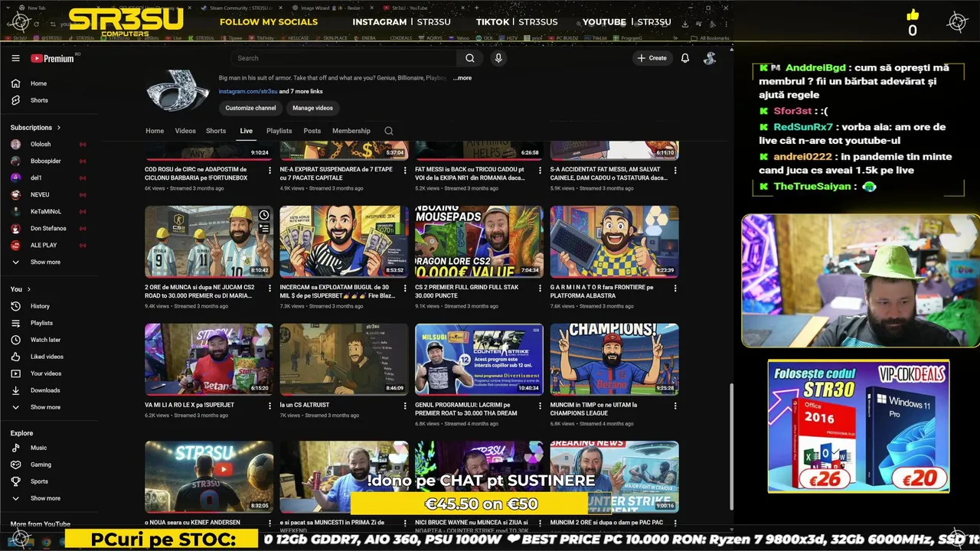Click the YouTube Premium logo
980x551 pixels.
52,58
